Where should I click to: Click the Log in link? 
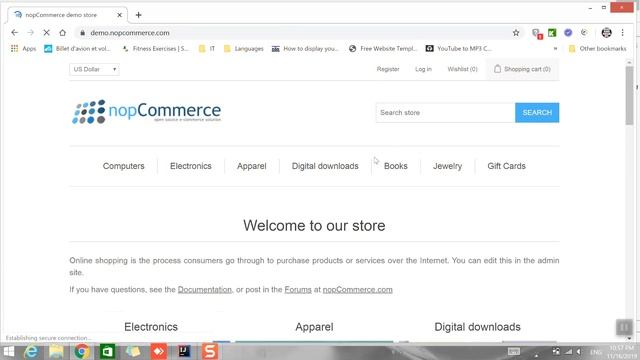pos(423,69)
